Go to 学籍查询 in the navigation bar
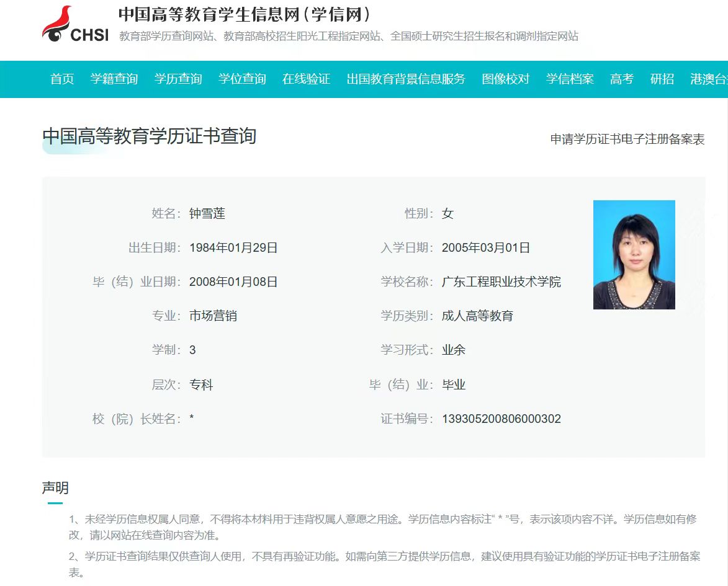 (114, 79)
